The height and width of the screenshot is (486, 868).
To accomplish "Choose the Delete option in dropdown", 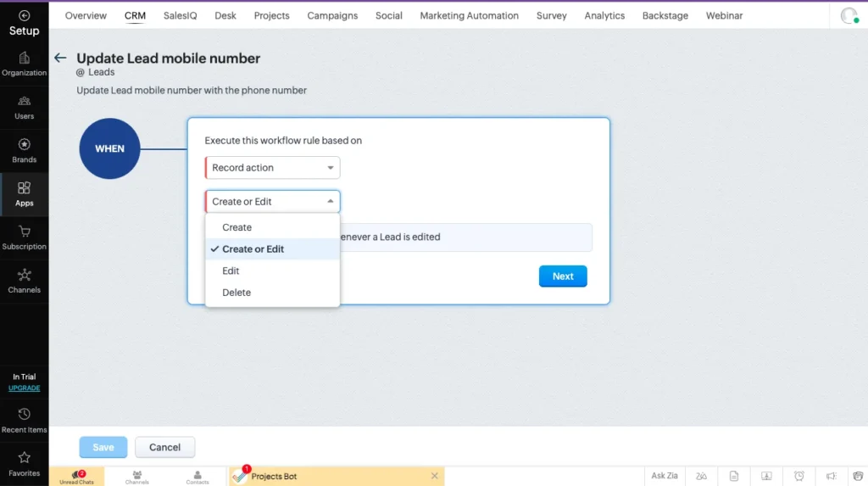I will coord(236,293).
